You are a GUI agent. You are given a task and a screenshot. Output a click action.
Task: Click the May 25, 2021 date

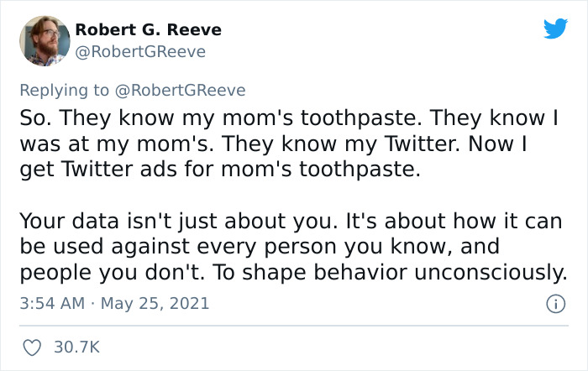point(155,302)
